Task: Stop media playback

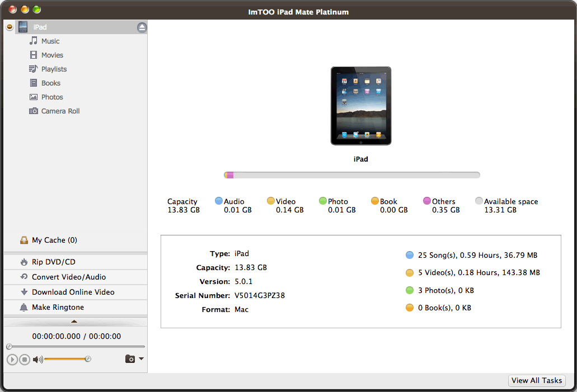Action: (x=25, y=359)
